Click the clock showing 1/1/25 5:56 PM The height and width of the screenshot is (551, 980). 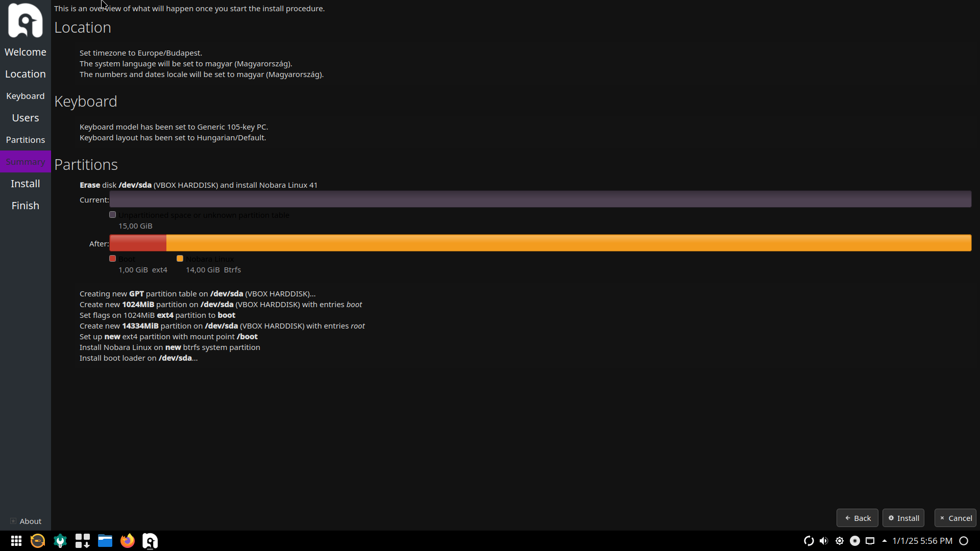tap(922, 541)
